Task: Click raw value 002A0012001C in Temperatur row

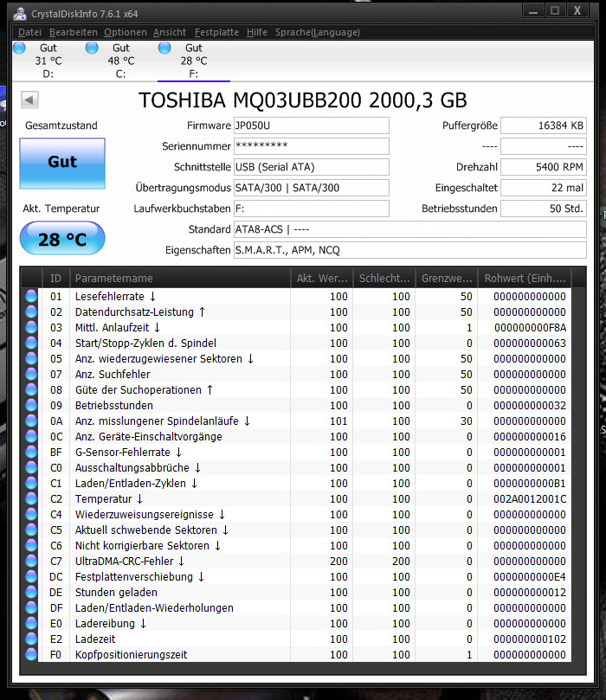Action: point(530,499)
